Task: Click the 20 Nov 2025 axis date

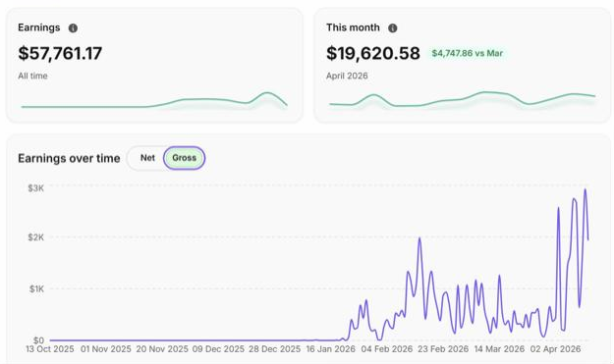Action: click(x=162, y=349)
